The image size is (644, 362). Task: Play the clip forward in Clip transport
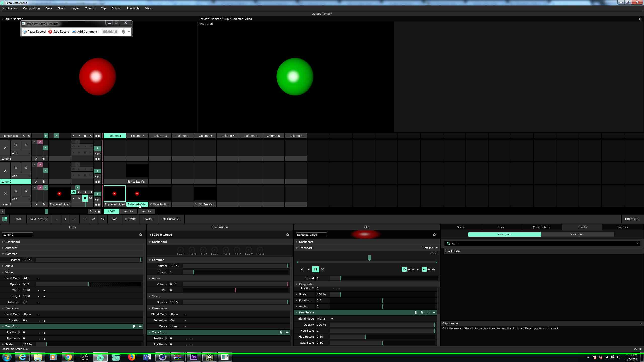tap(309, 269)
